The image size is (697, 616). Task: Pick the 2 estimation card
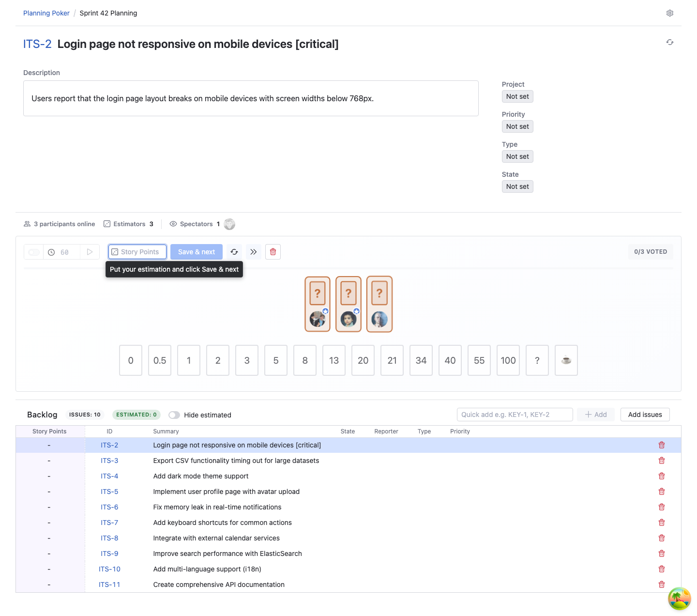point(218,360)
